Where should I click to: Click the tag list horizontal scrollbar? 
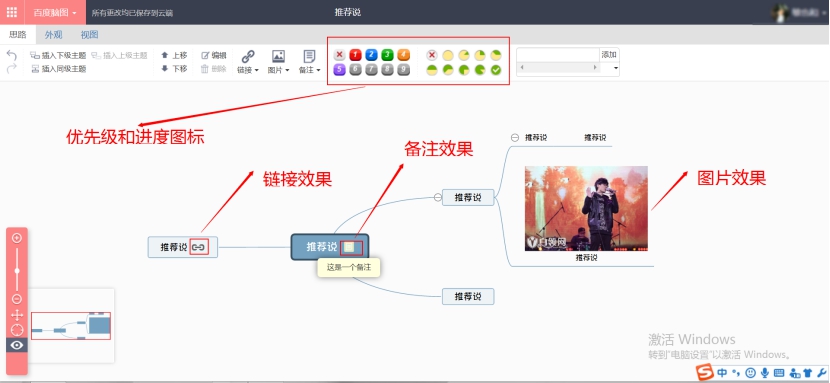click(559, 68)
